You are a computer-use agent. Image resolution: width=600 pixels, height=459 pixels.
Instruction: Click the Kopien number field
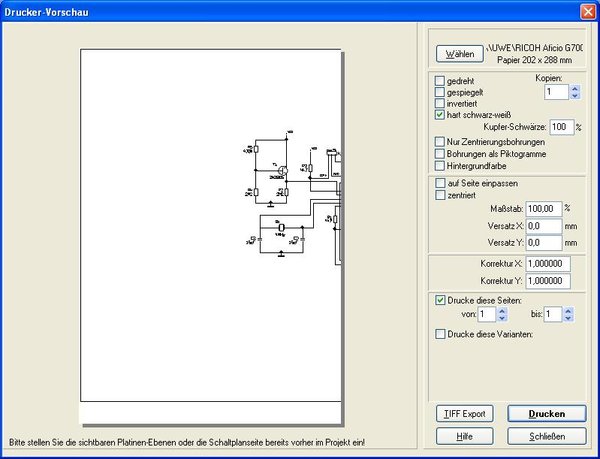556,92
